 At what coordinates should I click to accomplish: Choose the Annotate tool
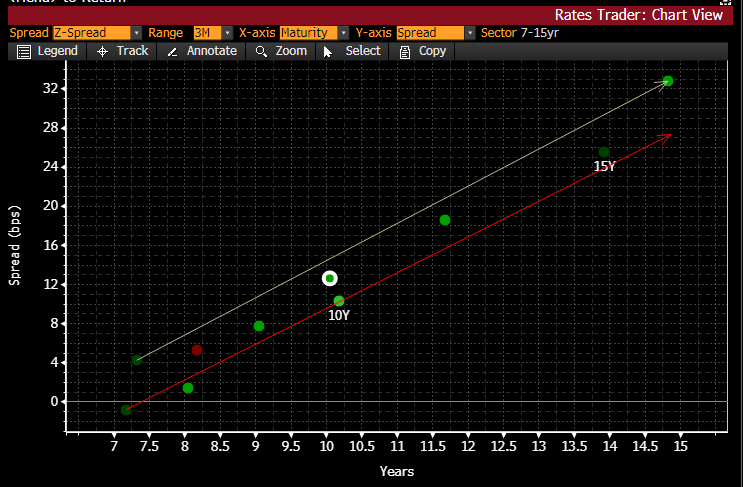(202, 51)
